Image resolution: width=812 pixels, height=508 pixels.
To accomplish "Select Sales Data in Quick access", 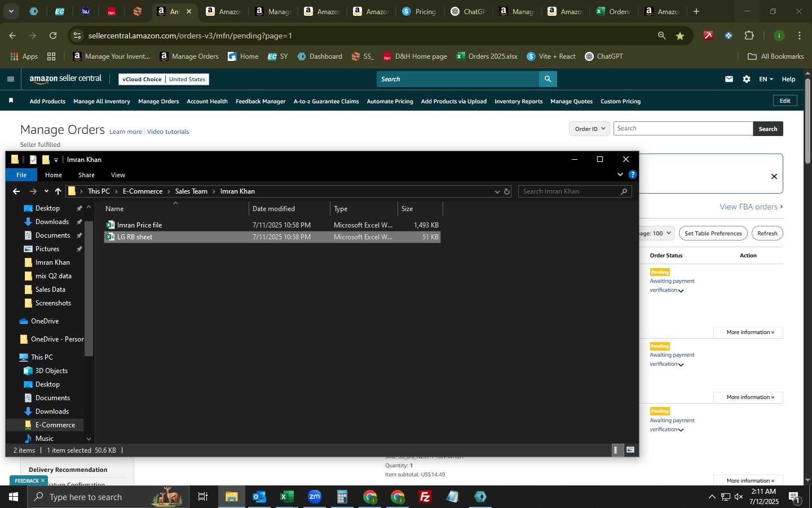I will (x=50, y=290).
